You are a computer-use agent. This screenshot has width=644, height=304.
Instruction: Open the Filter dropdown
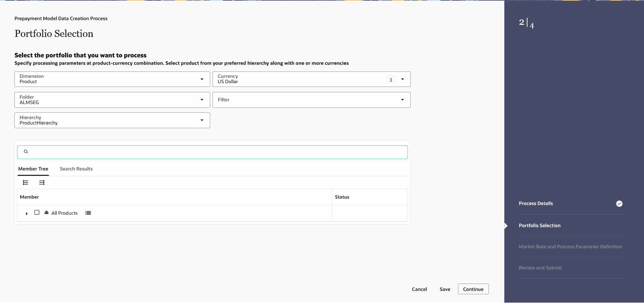402,100
